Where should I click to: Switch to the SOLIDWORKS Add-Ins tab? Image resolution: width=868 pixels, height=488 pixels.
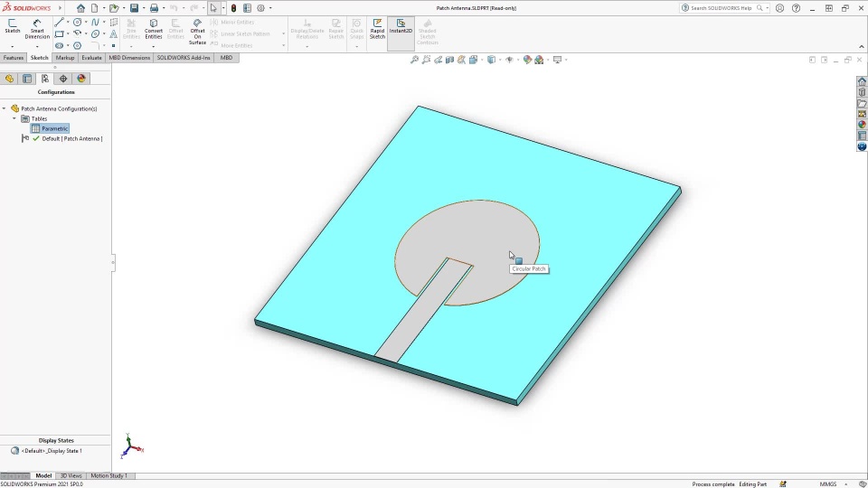[x=184, y=58]
